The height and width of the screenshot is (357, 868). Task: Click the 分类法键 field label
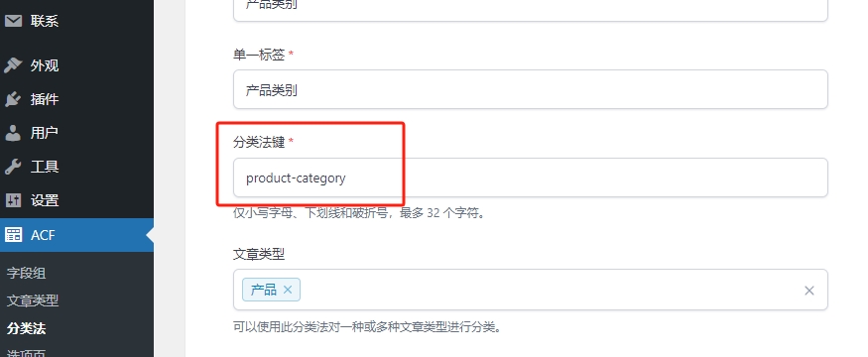pyautogui.click(x=259, y=142)
